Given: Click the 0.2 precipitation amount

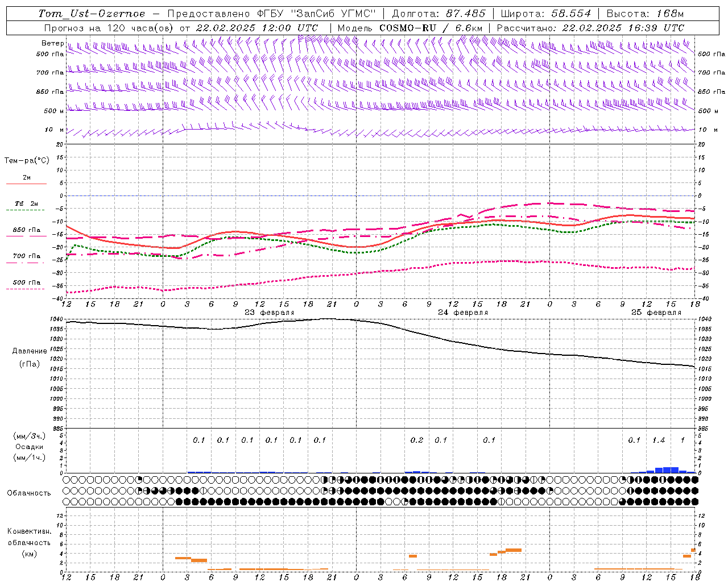Looking at the screenshot, I should click(x=417, y=440).
